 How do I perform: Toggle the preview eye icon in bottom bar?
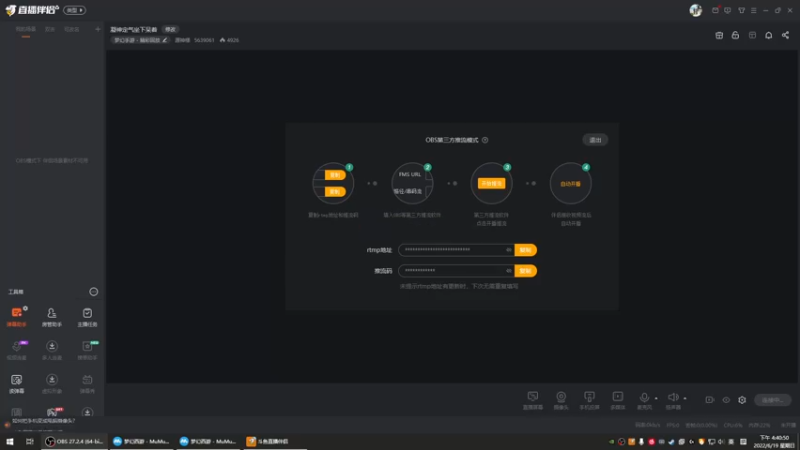(726, 400)
